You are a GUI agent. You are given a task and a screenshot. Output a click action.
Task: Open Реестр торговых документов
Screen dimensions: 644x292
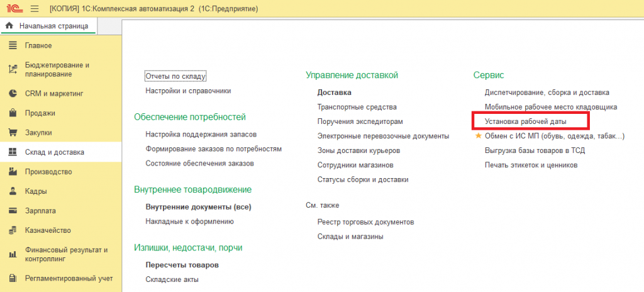[x=365, y=222]
